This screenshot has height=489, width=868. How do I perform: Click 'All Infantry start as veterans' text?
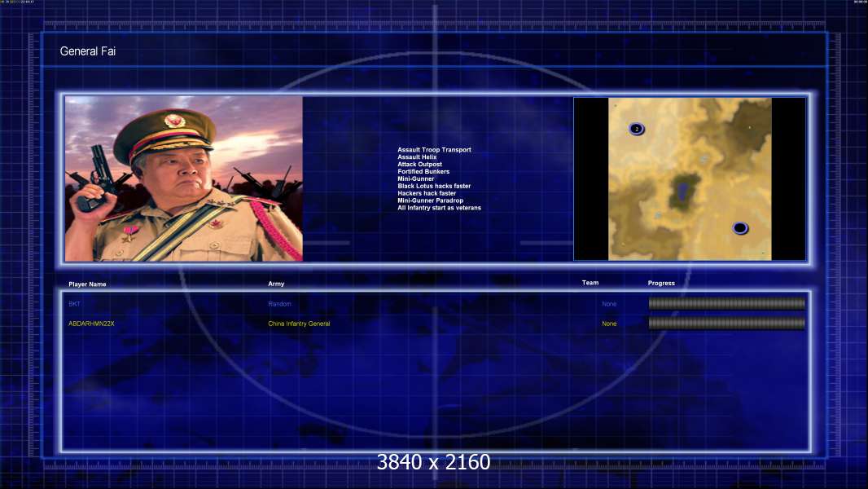[x=439, y=208]
